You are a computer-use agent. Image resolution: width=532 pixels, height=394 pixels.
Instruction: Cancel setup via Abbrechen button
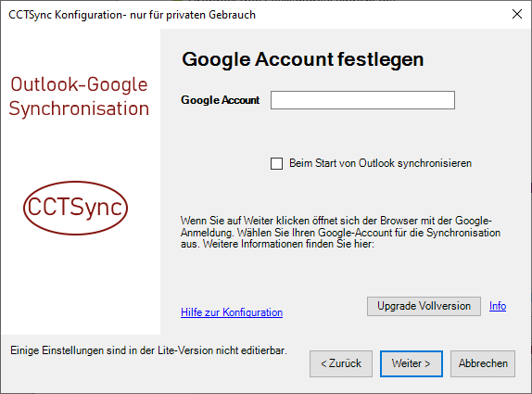coord(483,363)
